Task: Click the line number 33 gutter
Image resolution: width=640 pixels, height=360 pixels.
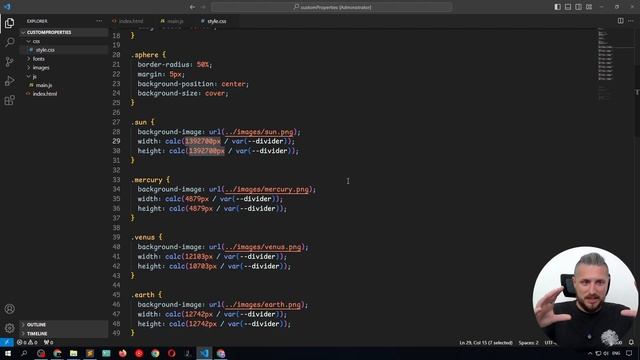Action: point(116,180)
